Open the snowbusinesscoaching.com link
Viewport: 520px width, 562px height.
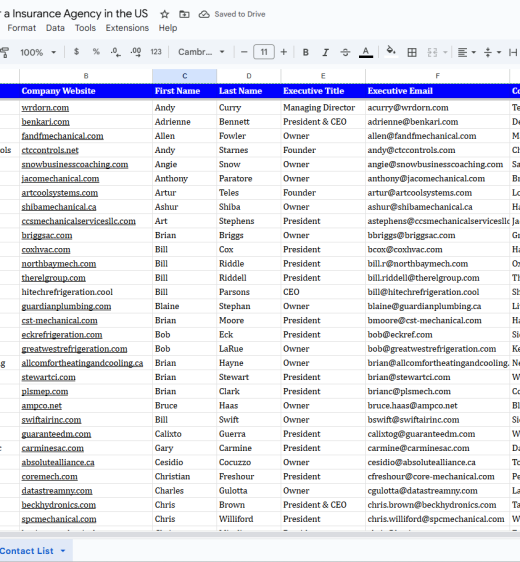click(75, 165)
